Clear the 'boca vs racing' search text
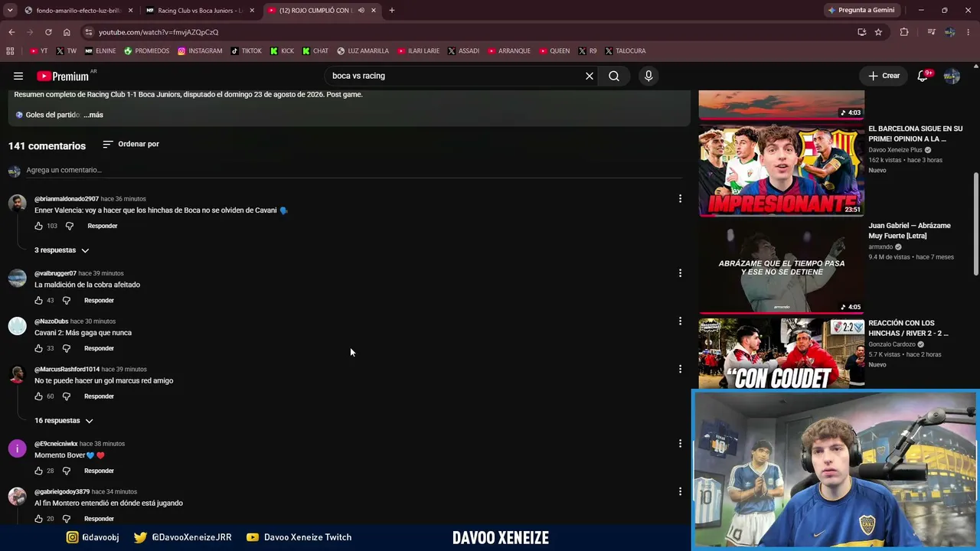 tap(590, 76)
